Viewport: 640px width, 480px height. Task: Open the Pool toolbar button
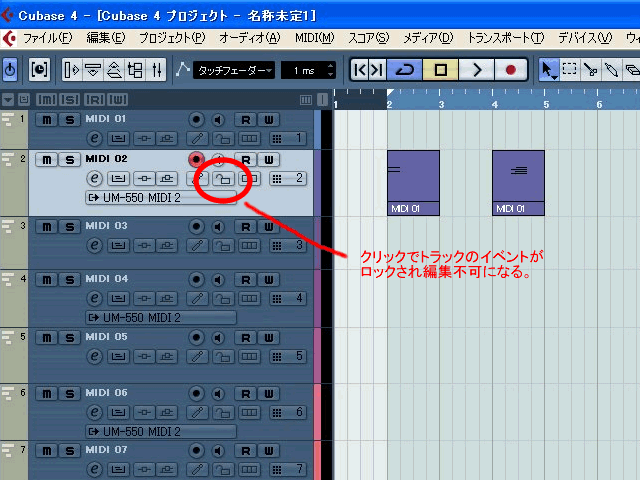[x=135, y=70]
